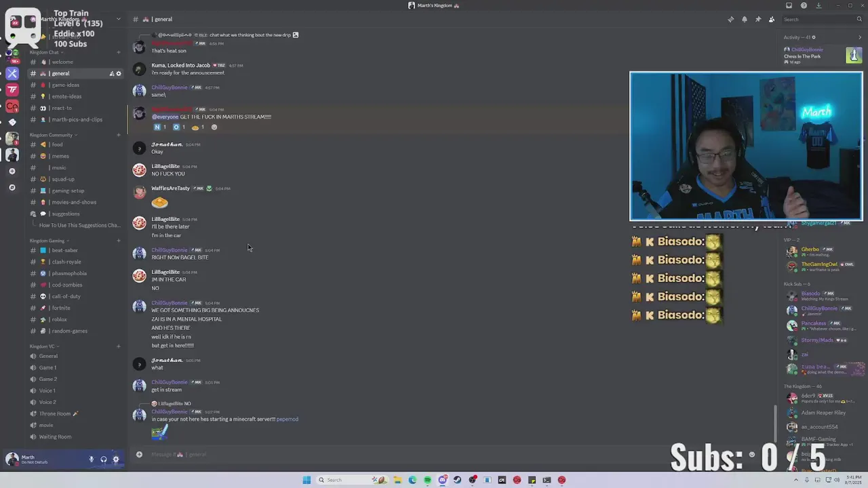Open User Settings gear icon
This screenshot has height=488, width=868.
[115, 460]
